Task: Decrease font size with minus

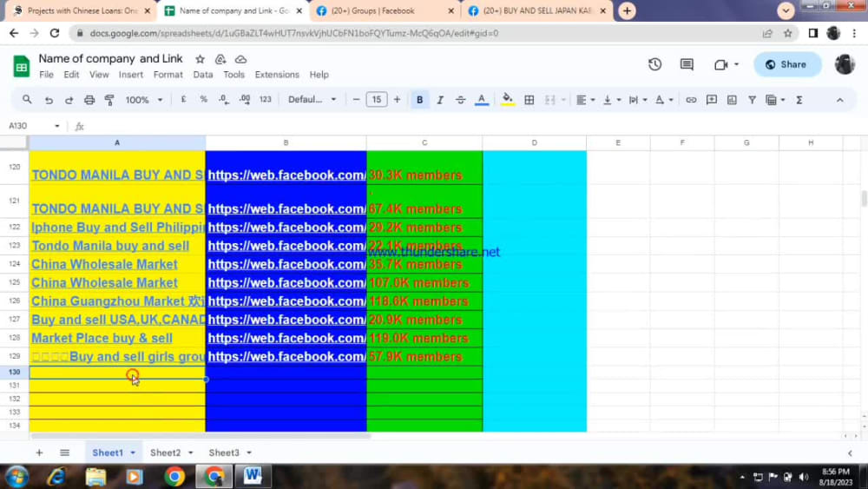Action: [356, 100]
